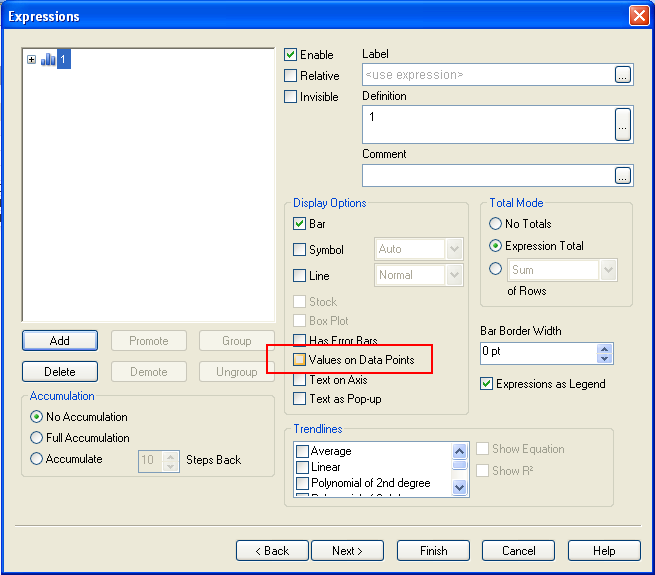The width and height of the screenshot is (655, 575).
Task: Open the Sum aggregation dropdown
Action: 608,270
